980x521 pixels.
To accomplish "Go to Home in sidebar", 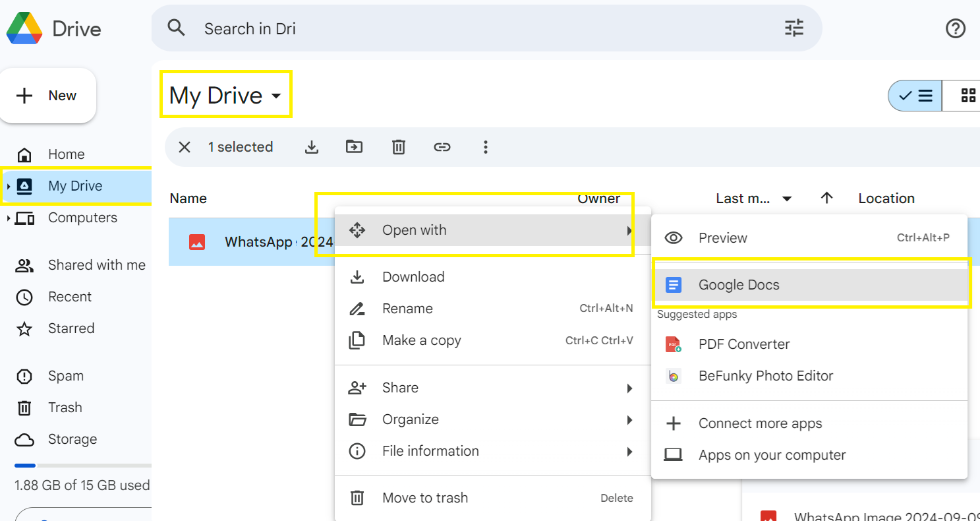I will coord(66,154).
